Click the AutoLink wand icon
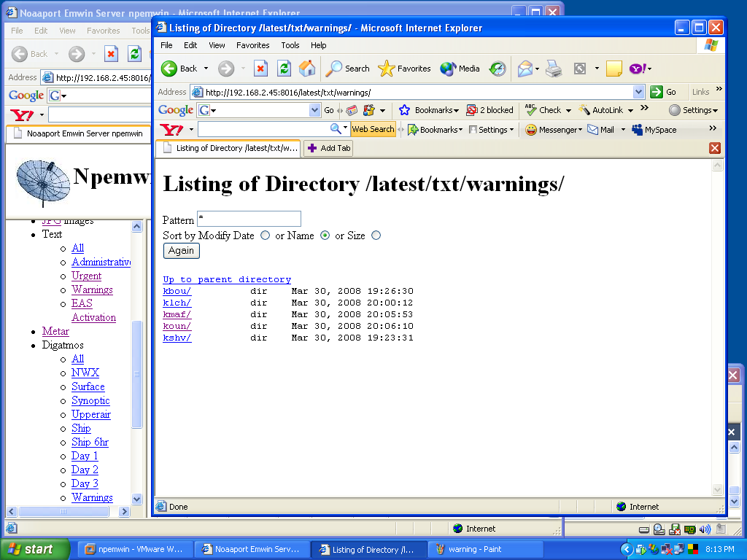The width and height of the screenshot is (747, 560). coord(584,110)
